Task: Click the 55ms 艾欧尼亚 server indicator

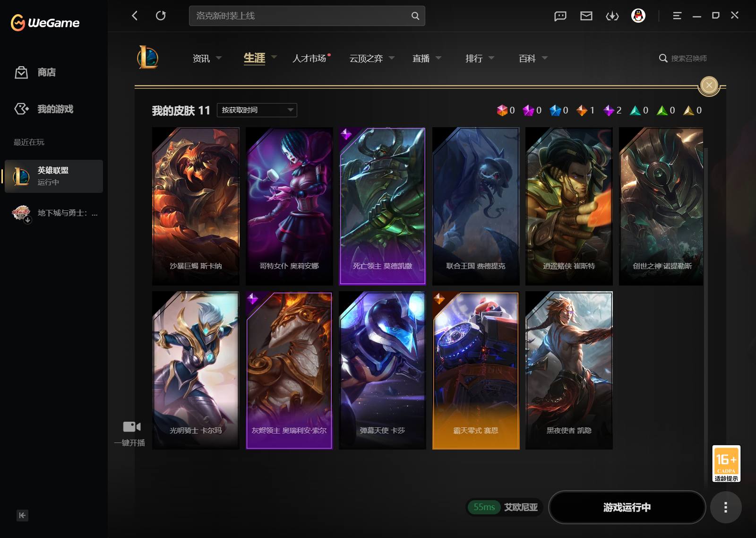Action: 504,507
